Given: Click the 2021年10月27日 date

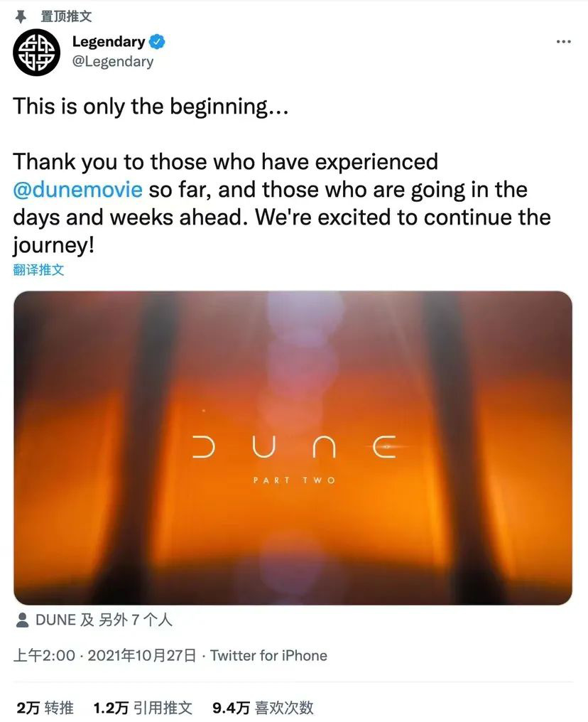Looking at the screenshot, I should pos(142,655).
